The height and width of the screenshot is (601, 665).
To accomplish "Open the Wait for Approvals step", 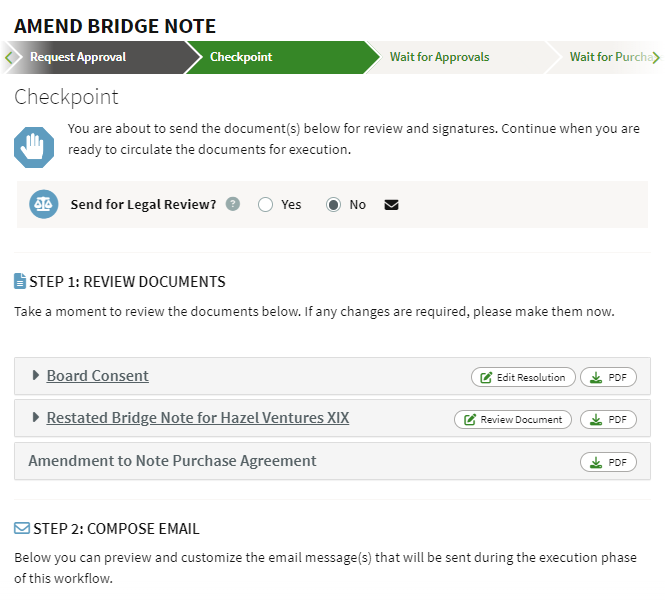I will 440,57.
